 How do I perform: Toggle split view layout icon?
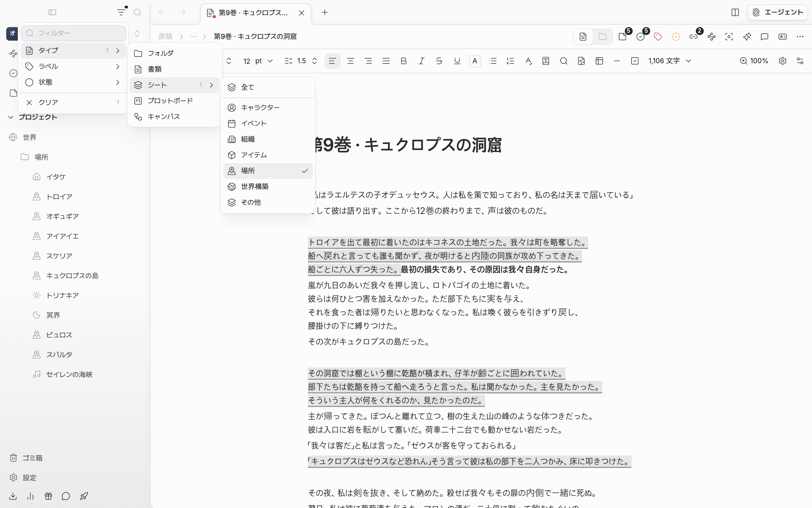(x=735, y=12)
